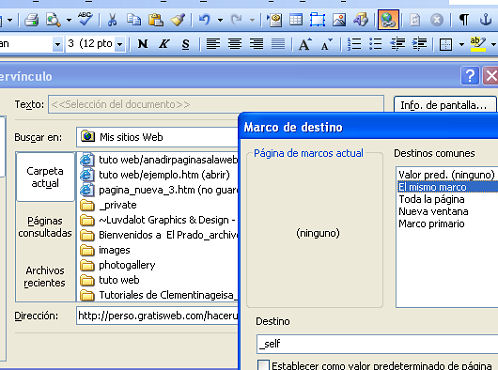The height and width of the screenshot is (370, 498).
Task: Open Print Preview dropdown arrow
Action: click(x=69, y=20)
